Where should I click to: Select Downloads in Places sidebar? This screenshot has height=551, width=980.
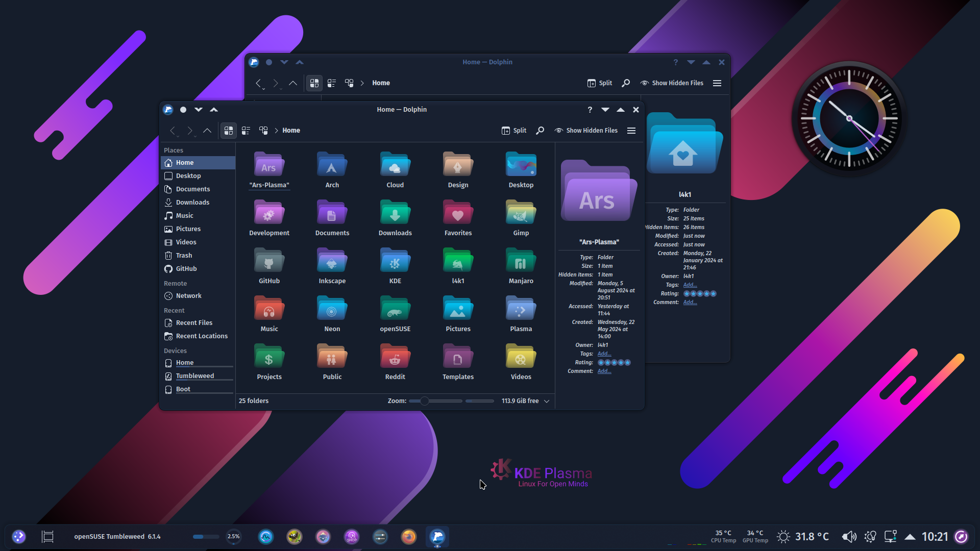pos(198,203)
